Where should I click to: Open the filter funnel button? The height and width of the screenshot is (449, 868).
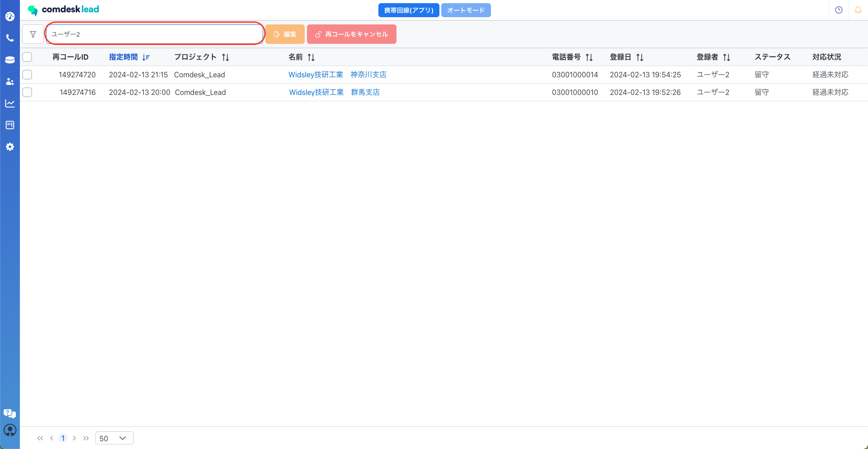(33, 34)
